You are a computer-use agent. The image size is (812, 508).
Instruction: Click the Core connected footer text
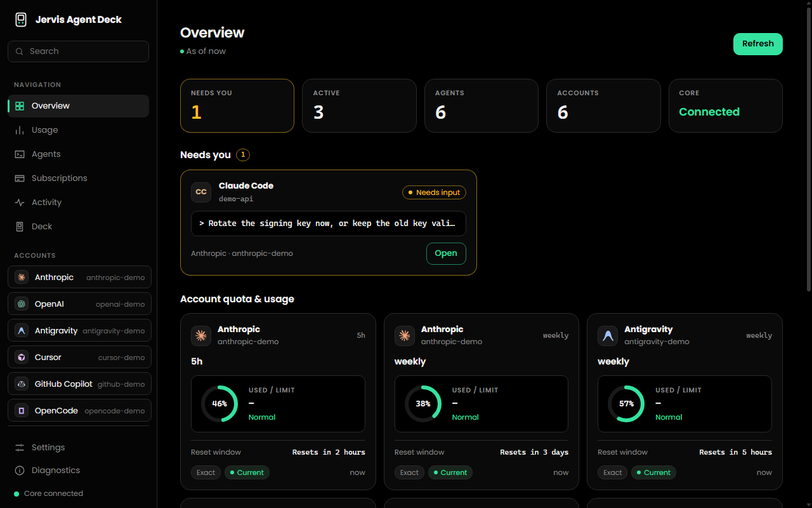(53, 494)
